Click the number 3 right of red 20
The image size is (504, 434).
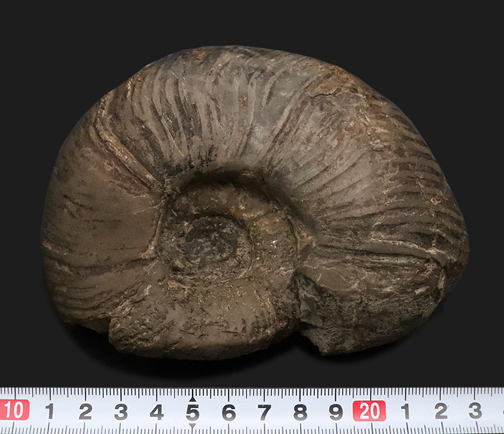[x=475, y=411]
